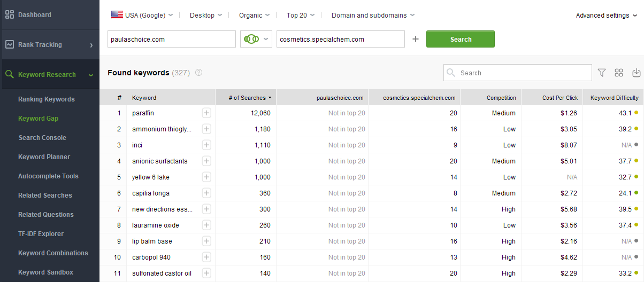Open Ranking Keywords in sidebar

(x=47, y=99)
